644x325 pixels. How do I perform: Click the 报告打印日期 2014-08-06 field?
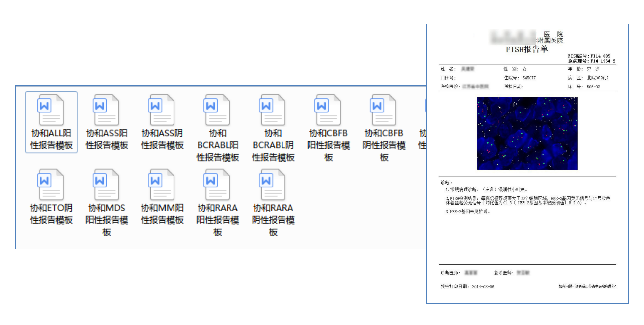tap(467, 287)
